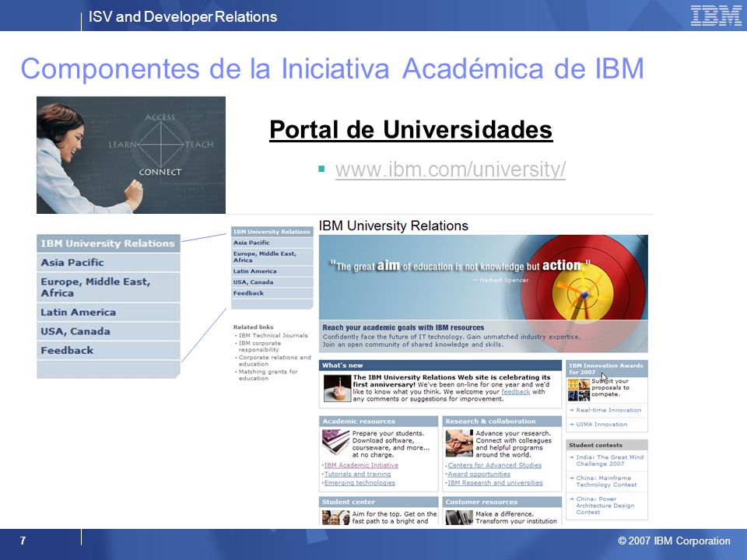747x560 pixels.
Task: Click the Portal de Universidades heading
Action: (x=411, y=130)
